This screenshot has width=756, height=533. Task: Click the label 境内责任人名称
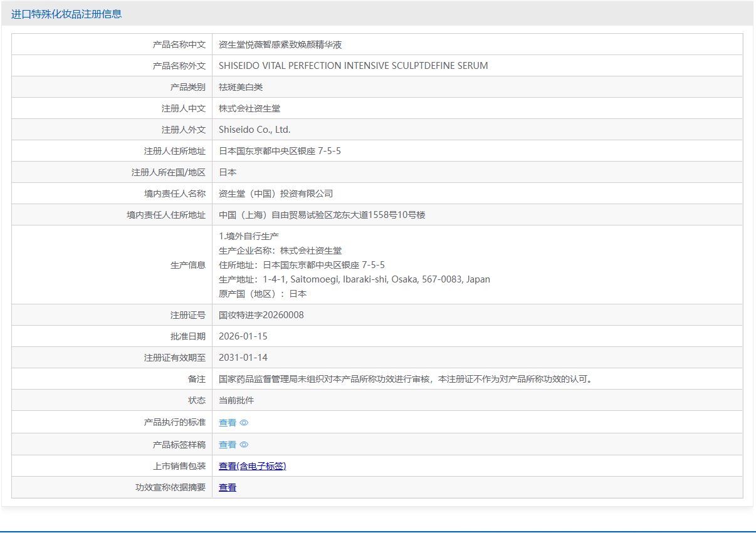(175, 194)
